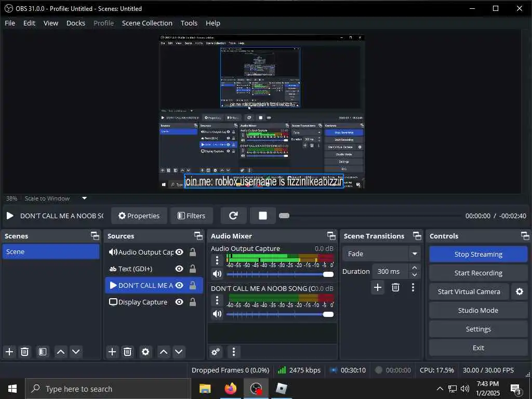This screenshot has width=532, height=399.
Task: Move source up in Sources list
Action: (164, 352)
